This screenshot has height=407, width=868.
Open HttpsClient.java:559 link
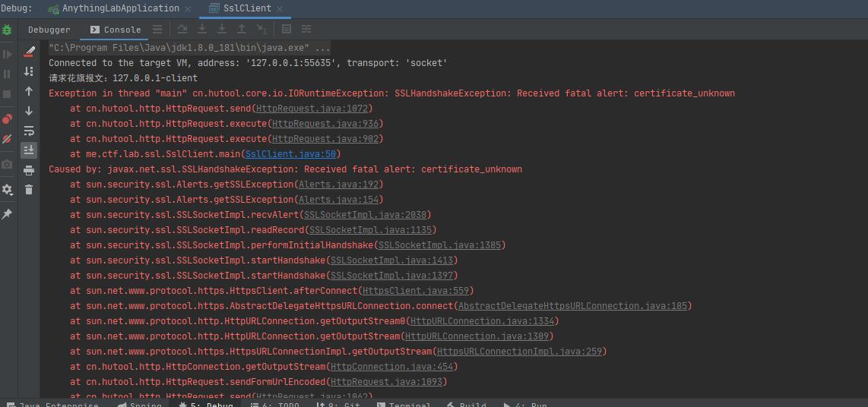pyautogui.click(x=415, y=290)
